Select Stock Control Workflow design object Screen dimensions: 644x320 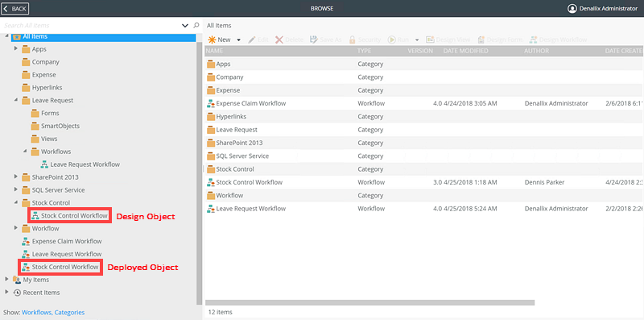(70, 215)
